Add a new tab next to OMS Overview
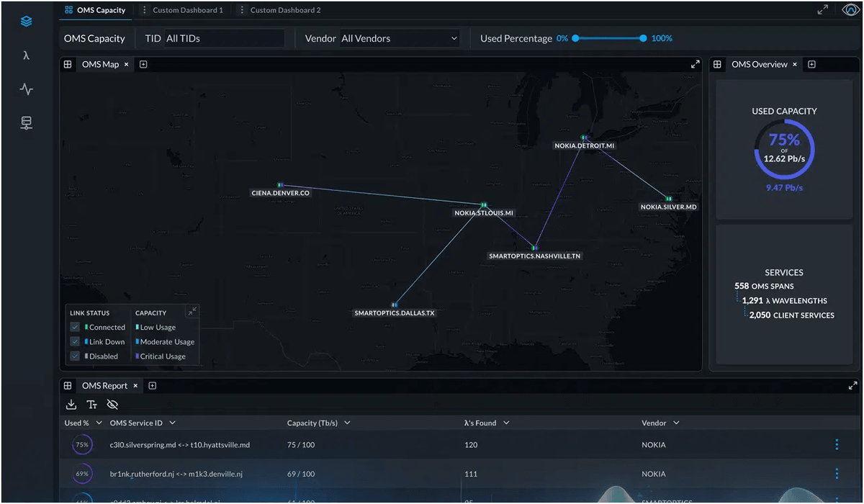The height and width of the screenshot is (504, 864). pos(812,64)
